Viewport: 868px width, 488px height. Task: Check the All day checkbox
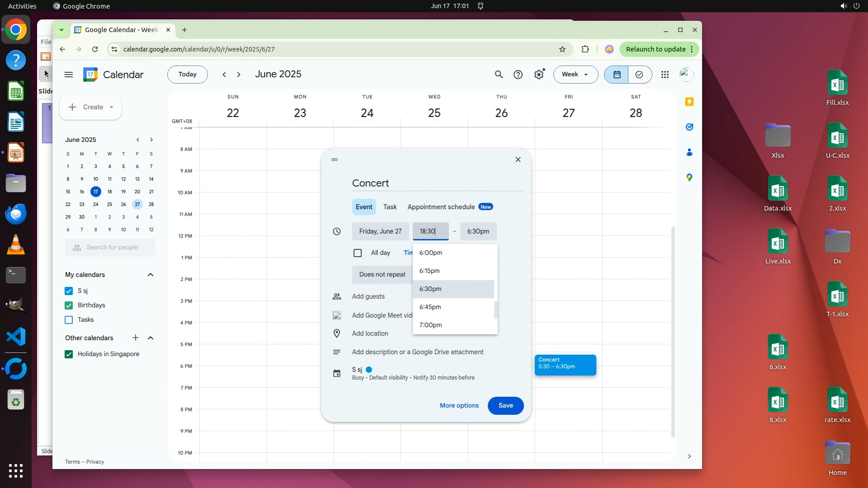click(358, 253)
